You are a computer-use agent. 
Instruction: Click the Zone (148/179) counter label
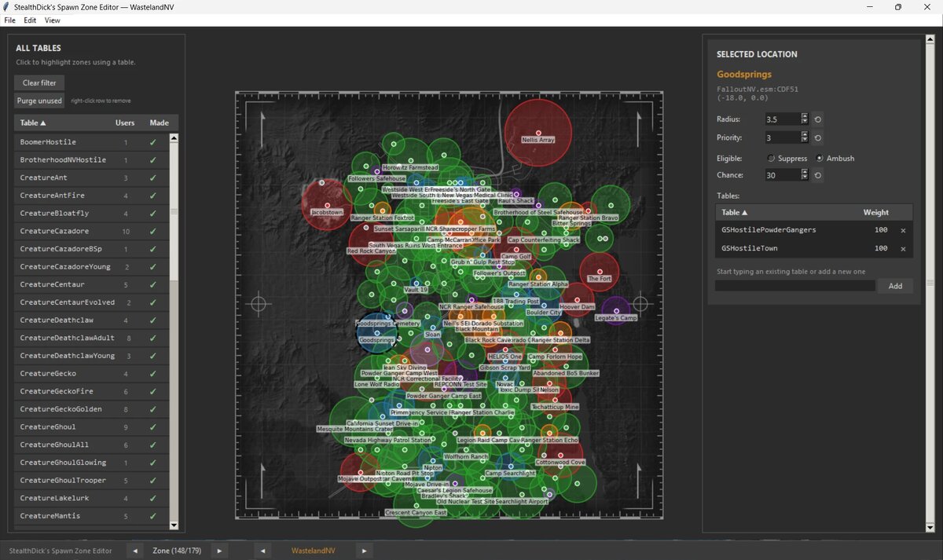point(177,551)
